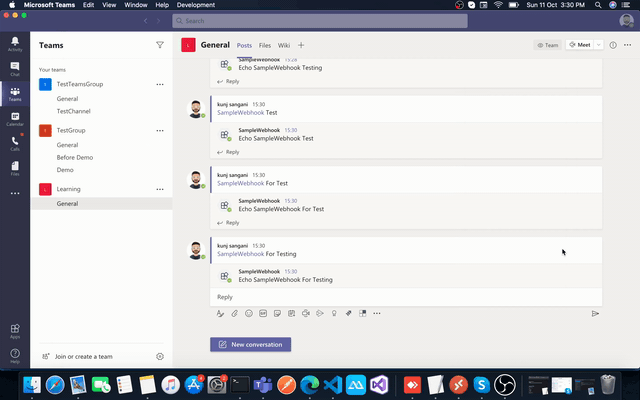Viewport: 640px width, 400px height.
Task: Click the Reply text box
Action: click(406, 297)
